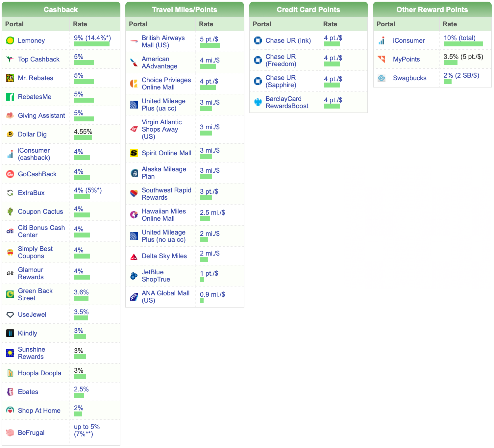Click the 2% (2 SB/$) Swagbucks rate
The height and width of the screenshot is (448, 494).
coord(461,75)
